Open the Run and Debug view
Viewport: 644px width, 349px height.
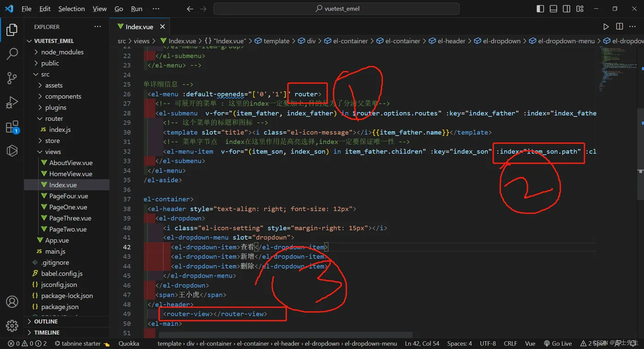point(12,102)
